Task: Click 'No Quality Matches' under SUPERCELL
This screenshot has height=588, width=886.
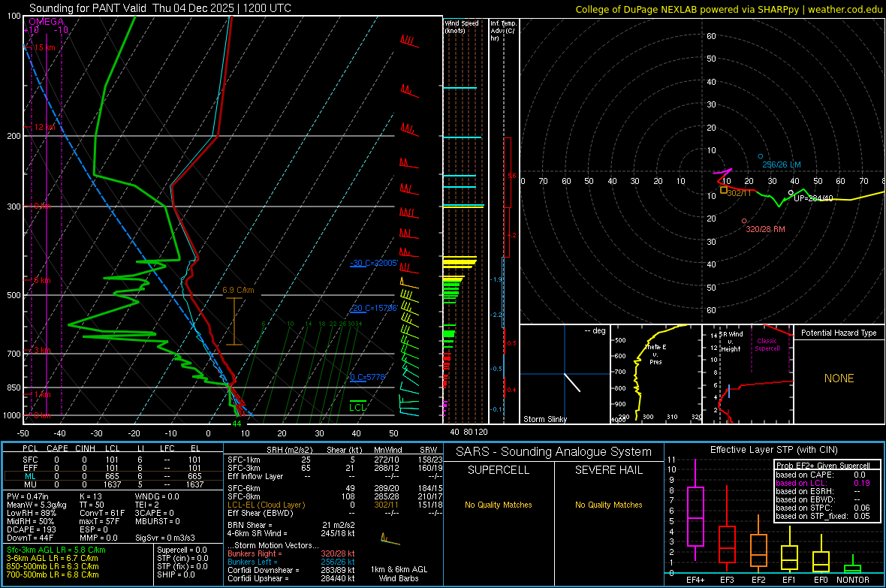Action: pos(499,505)
